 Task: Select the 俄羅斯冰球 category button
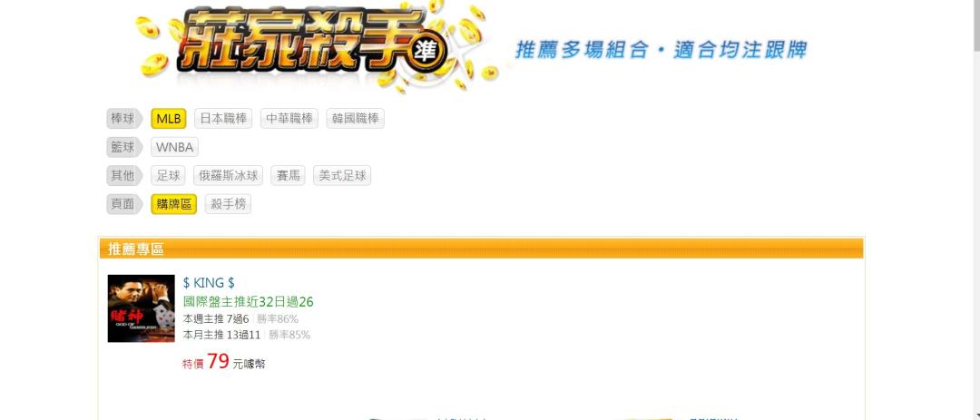coord(228,176)
